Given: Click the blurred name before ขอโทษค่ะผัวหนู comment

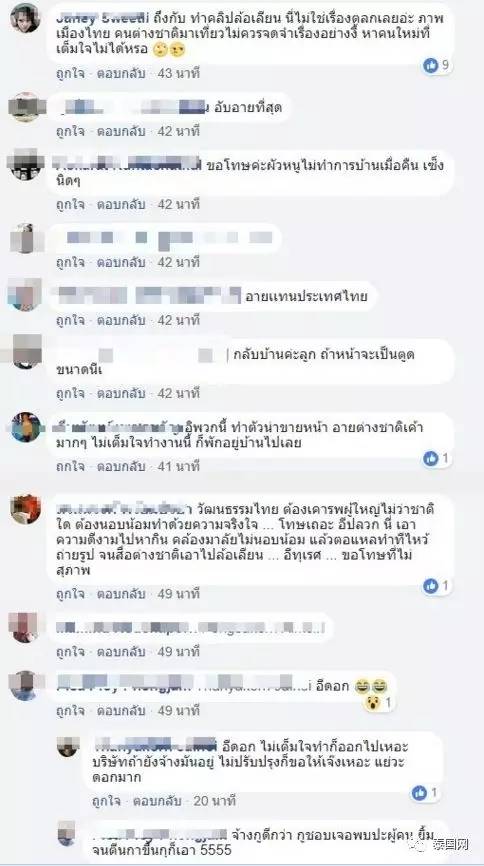Looking at the screenshot, I should pyautogui.click(x=128, y=165).
